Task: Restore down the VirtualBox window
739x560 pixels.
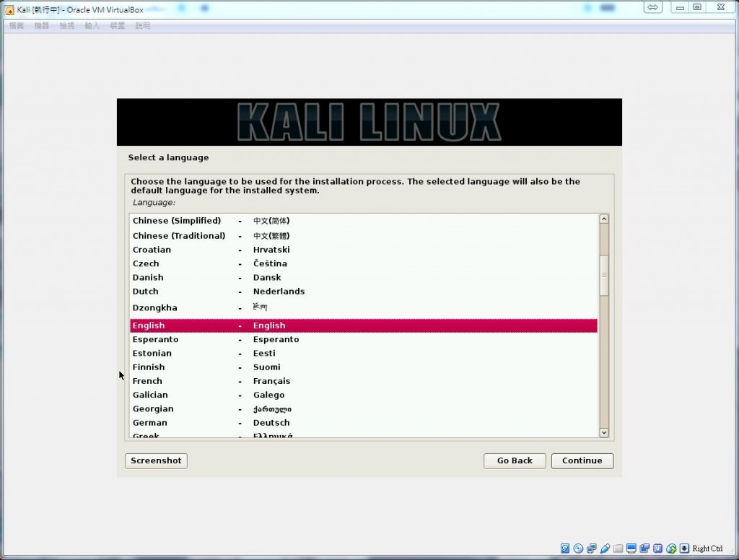Action: coord(698,7)
